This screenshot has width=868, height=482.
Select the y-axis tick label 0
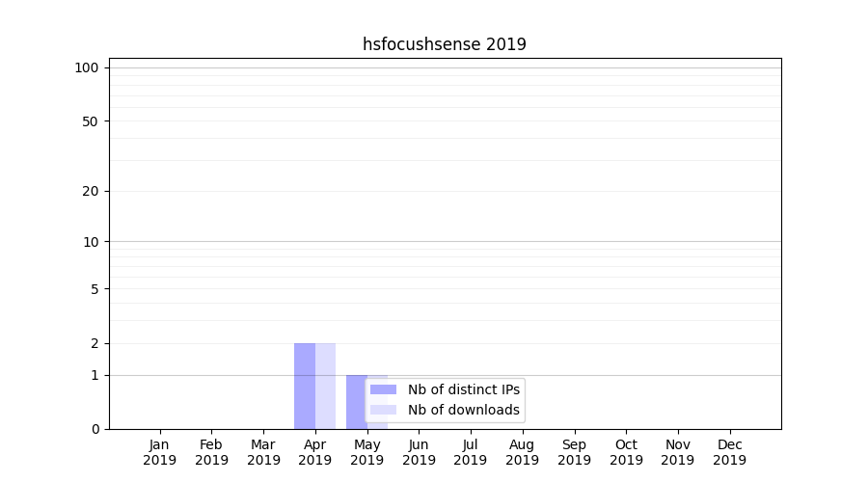[x=95, y=429]
